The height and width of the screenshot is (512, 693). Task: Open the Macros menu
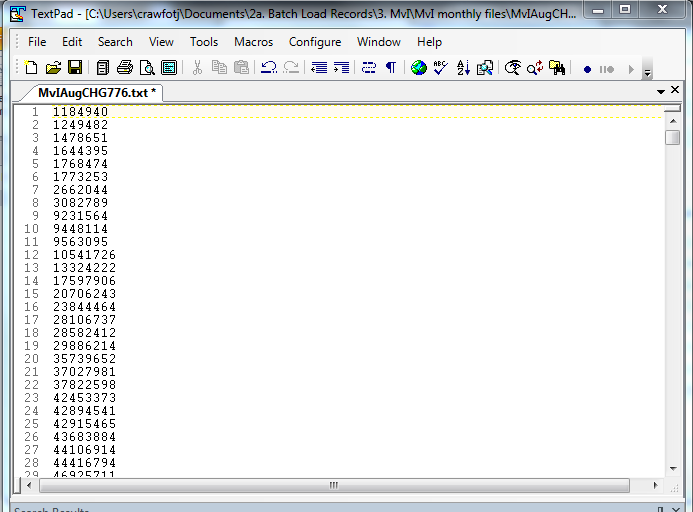coord(253,42)
